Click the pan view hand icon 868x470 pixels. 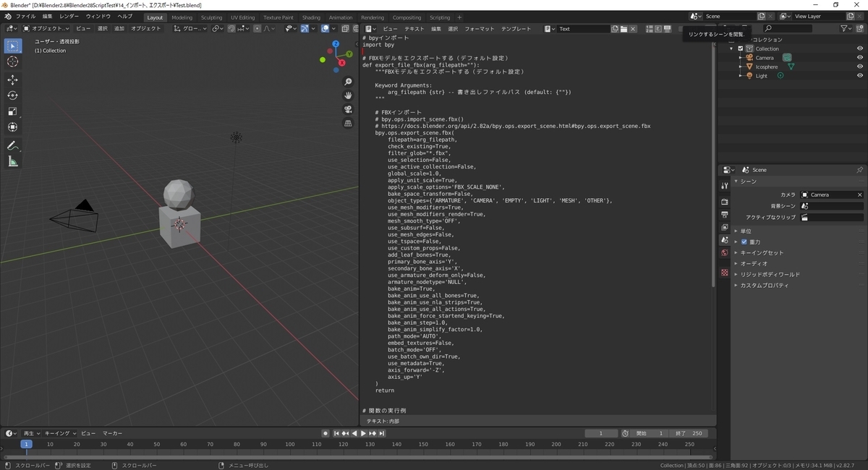348,95
